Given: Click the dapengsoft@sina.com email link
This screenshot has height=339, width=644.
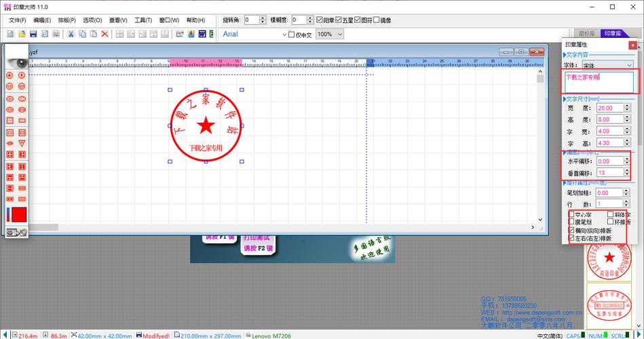Looking at the screenshot, I should click(x=536, y=319).
